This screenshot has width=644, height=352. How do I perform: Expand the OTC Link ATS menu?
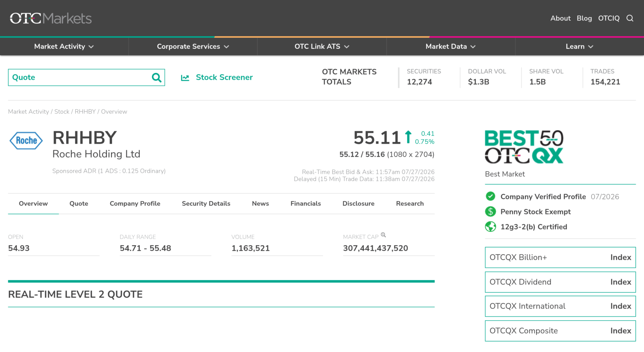(322, 47)
